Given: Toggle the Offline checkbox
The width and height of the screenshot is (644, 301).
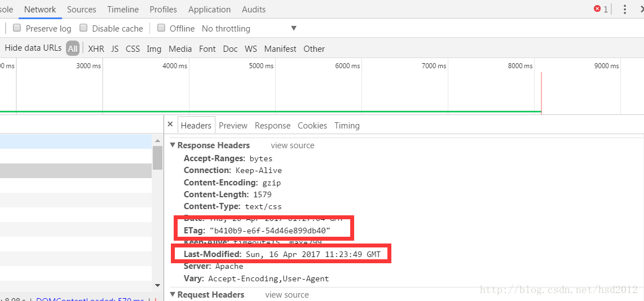Looking at the screenshot, I should (x=161, y=28).
